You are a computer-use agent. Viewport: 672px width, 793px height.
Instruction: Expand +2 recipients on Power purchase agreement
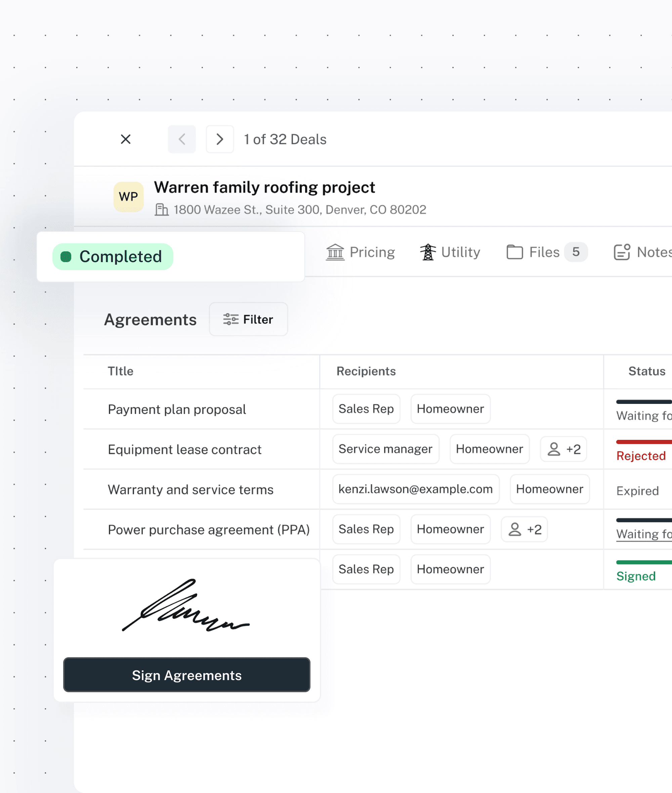click(x=524, y=530)
